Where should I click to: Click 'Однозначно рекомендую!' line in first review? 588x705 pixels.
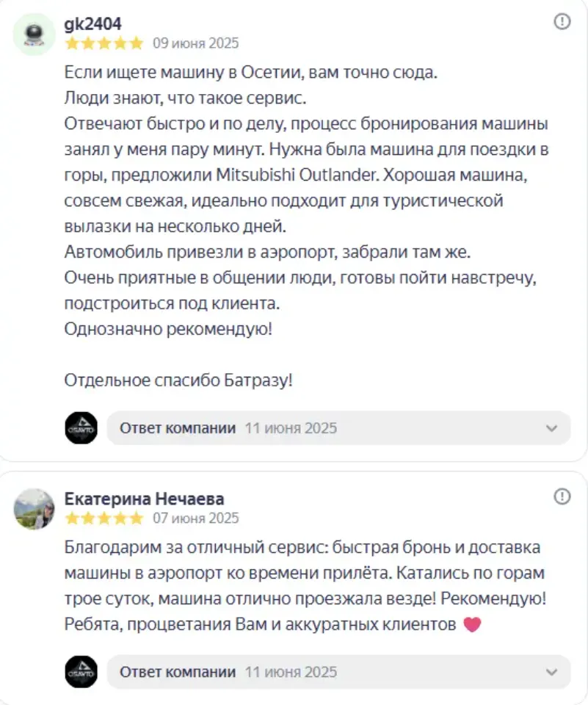pyautogui.click(x=168, y=328)
